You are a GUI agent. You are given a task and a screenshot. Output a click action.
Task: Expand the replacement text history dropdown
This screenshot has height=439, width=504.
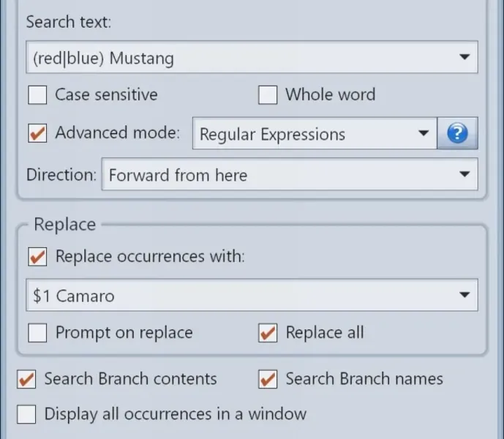pos(464,296)
